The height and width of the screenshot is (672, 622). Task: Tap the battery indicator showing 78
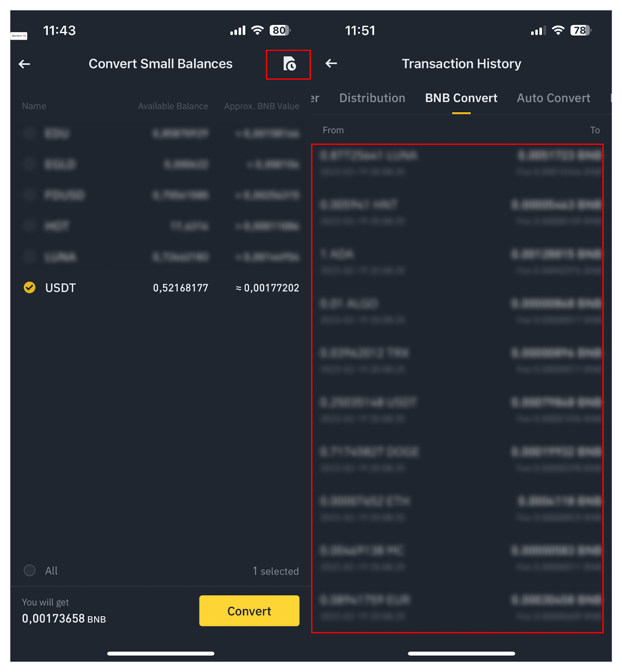pyautogui.click(x=581, y=30)
